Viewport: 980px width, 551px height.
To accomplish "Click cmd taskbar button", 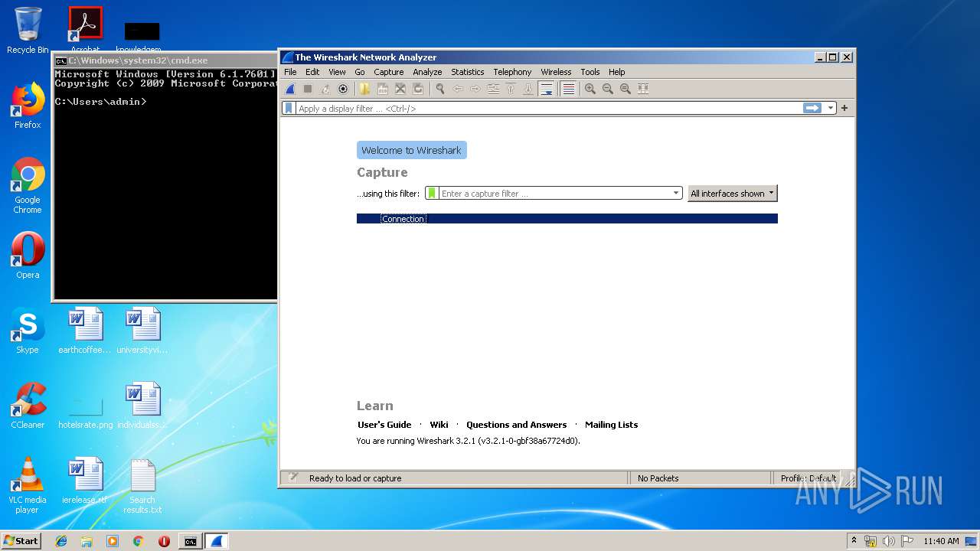I will pos(190,541).
